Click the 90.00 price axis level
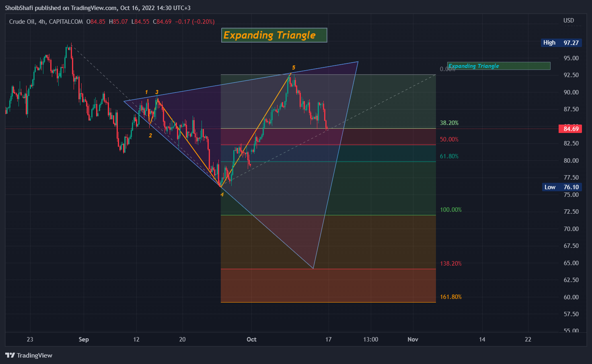Viewport: 592px width, 364px height. (571, 92)
